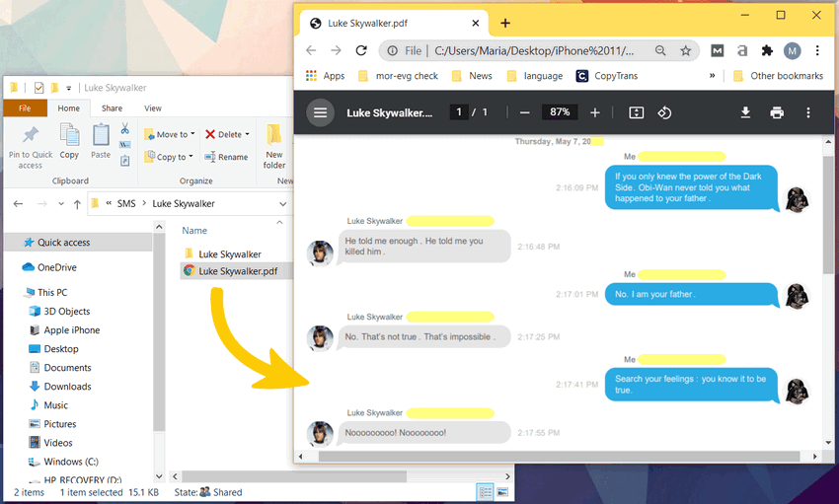The width and height of the screenshot is (839, 504).
Task: Open the CopyTrans bookmark
Action: pyautogui.click(x=607, y=76)
